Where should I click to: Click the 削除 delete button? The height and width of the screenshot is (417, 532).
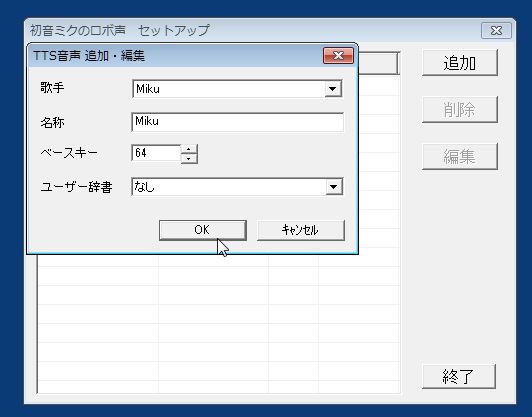tap(460, 110)
